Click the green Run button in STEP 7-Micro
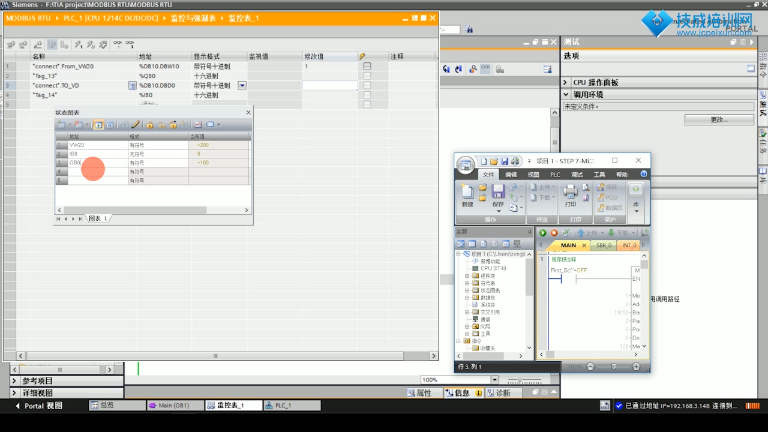The width and height of the screenshot is (768, 432). tap(543, 233)
